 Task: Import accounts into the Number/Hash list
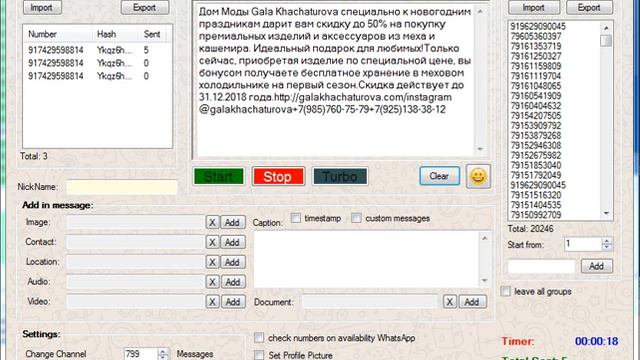click(42, 7)
